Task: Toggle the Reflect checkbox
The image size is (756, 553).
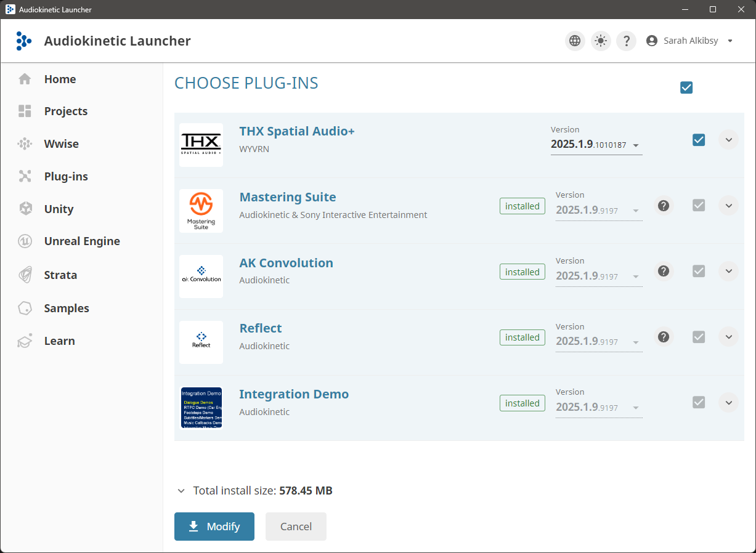Action: [x=699, y=337]
